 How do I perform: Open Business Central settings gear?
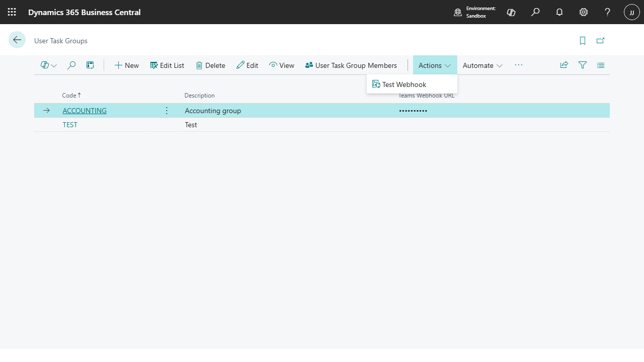pyautogui.click(x=583, y=12)
